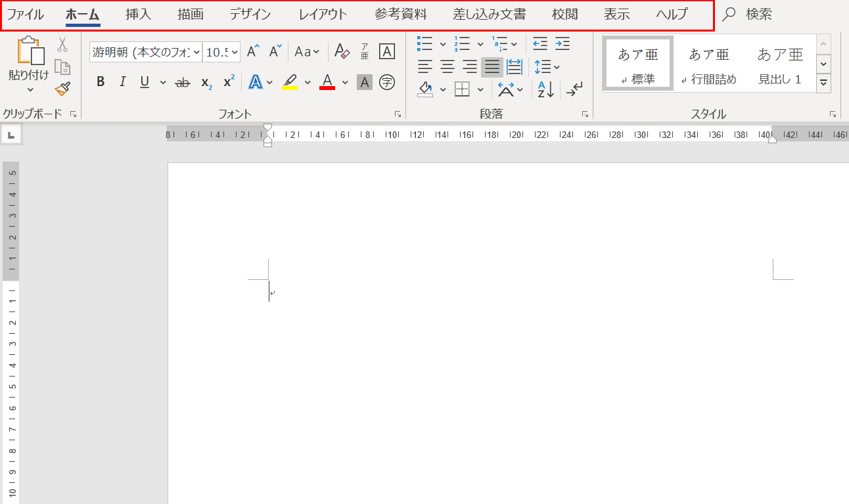Viewport: 849px width, 504px height.
Task: Align text right icon
Action: click(x=470, y=66)
